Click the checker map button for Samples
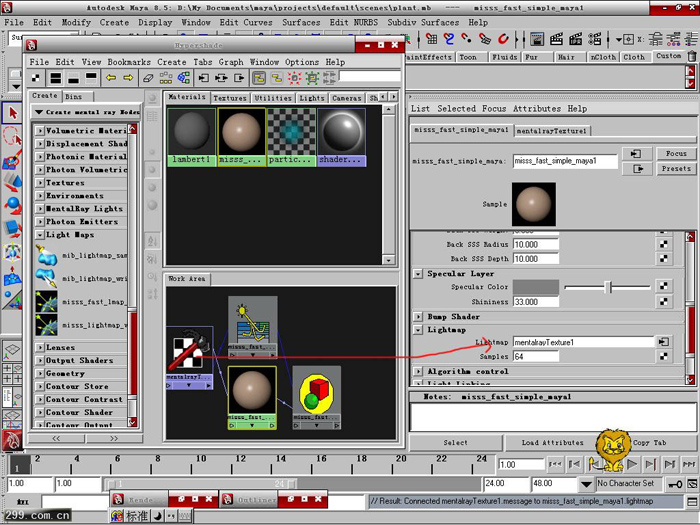The image size is (700, 525). tap(664, 356)
